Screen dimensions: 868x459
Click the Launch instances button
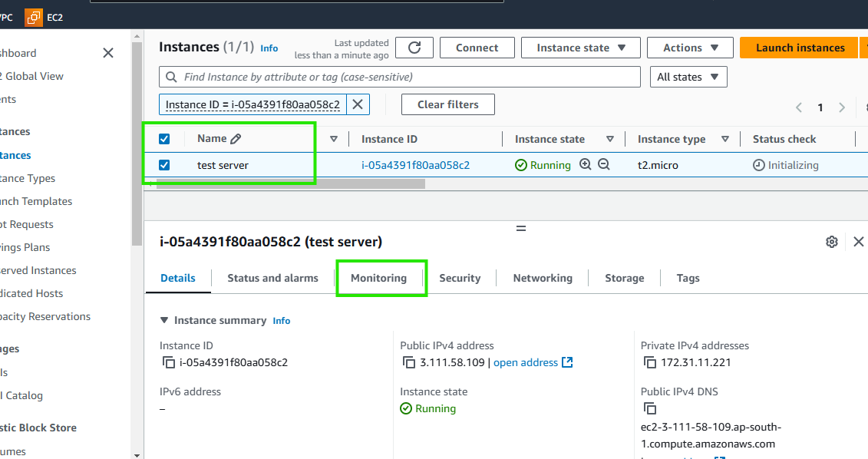point(799,47)
